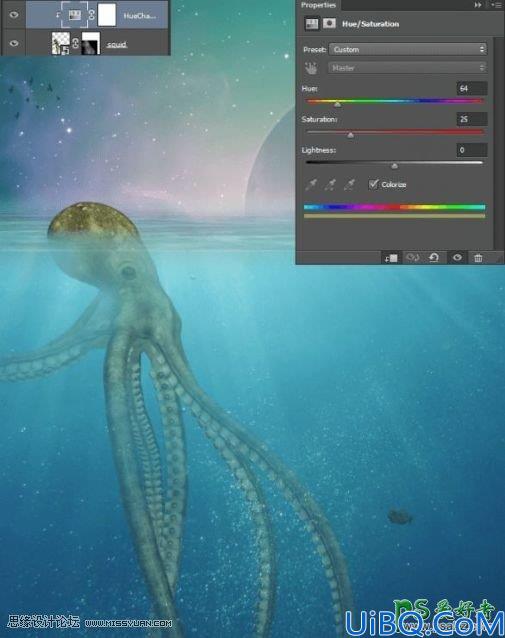Viewport: 505px width, 638px height.
Task: Hide the Hue/Saturation layer
Action: click(x=14, y=15)
